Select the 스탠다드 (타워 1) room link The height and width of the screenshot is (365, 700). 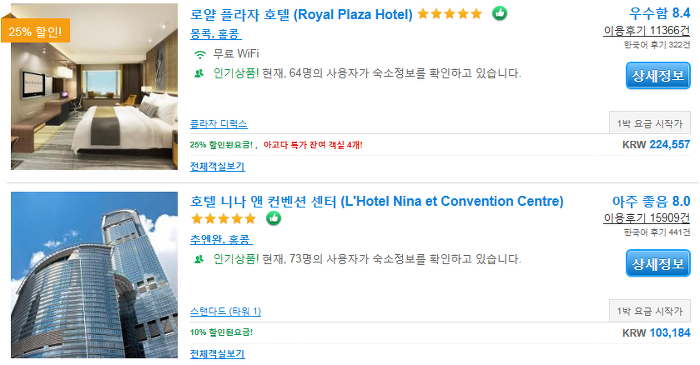click(x=225, y=311)
